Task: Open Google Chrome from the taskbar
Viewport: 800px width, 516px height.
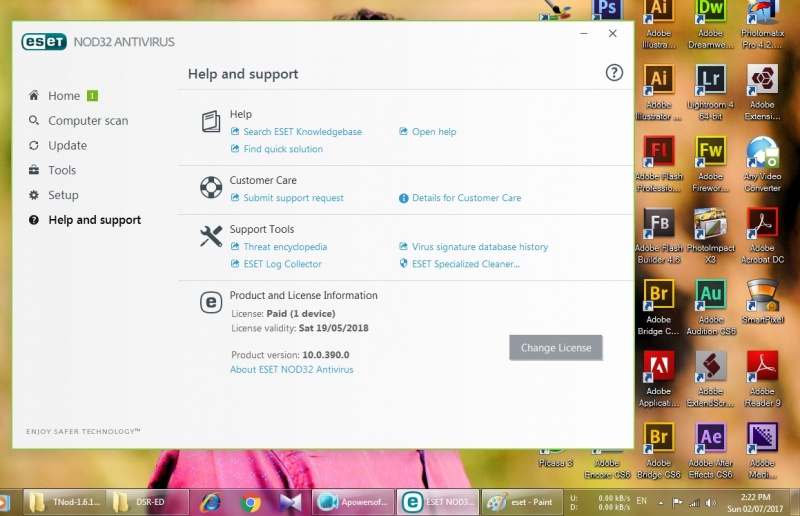Action: click(250, 503)
